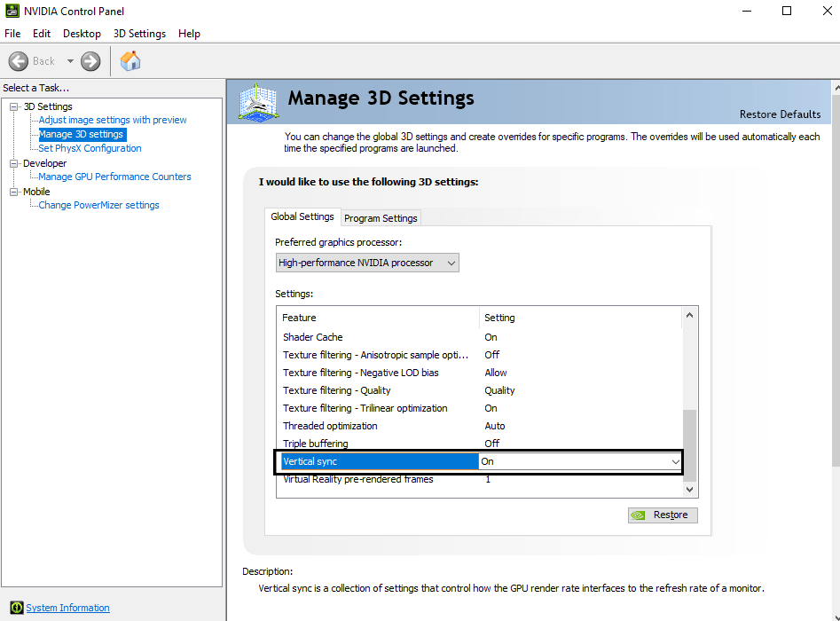
Task: Click the Developer tree label
Action: click(x=45, y=163)
